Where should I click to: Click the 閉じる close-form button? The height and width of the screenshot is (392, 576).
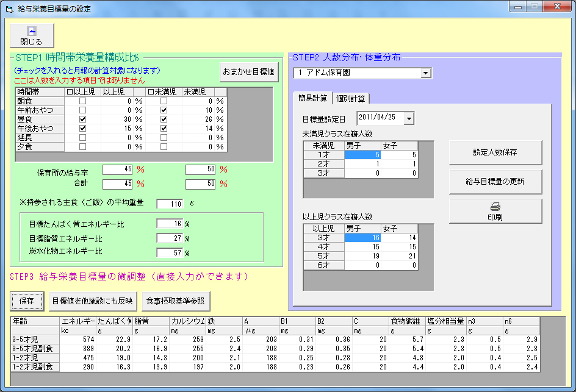pyautogui.click(x=32, y=35)
